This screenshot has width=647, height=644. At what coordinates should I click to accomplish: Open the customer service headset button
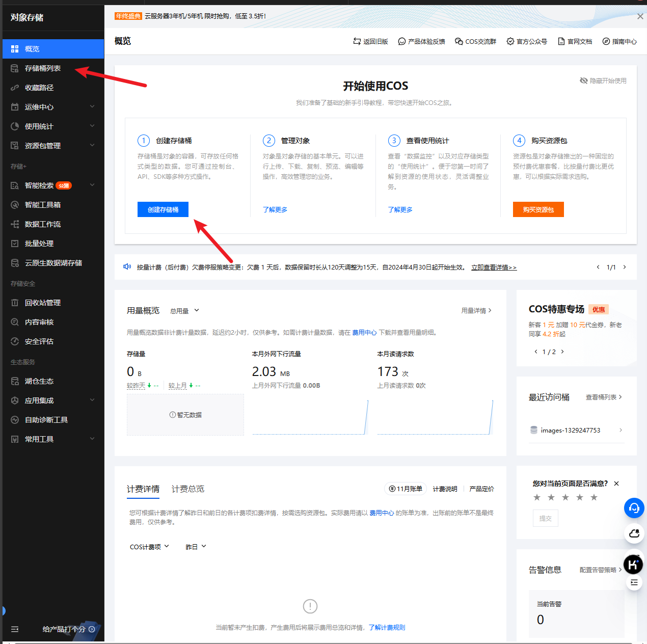[x=634, y=508]
